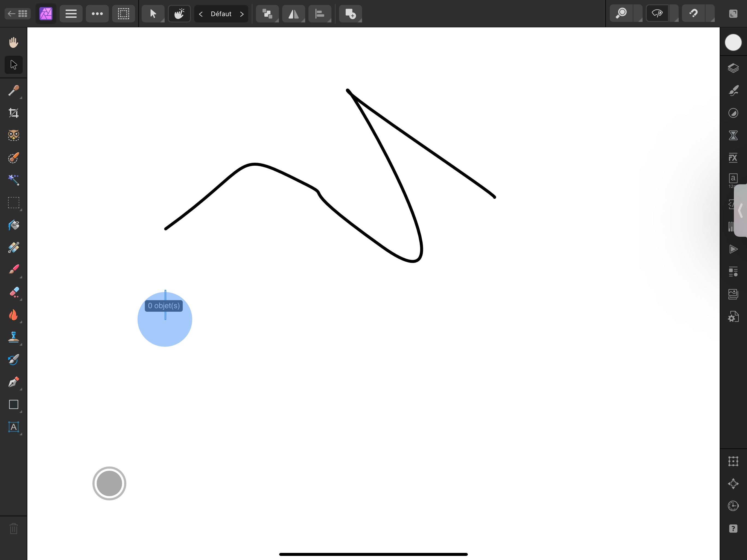The width and height of the screenshot is (747, 560).
Task: Select the Move tool arrow
Action: tap(13, 65)
